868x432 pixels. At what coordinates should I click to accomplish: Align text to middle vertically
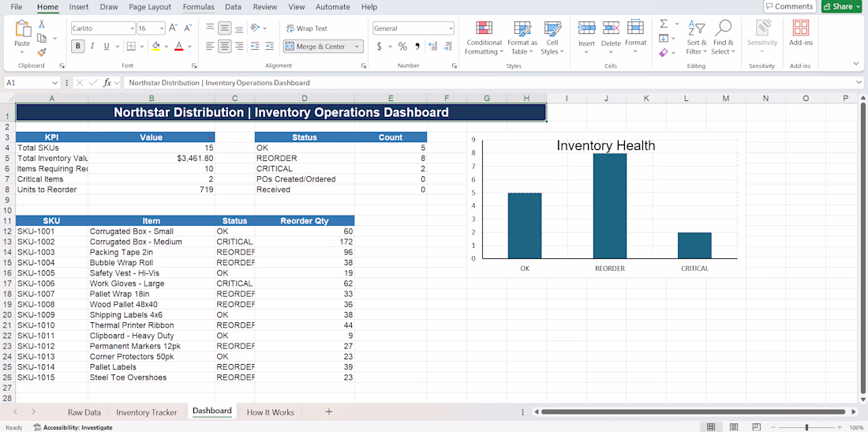point(224,28)
